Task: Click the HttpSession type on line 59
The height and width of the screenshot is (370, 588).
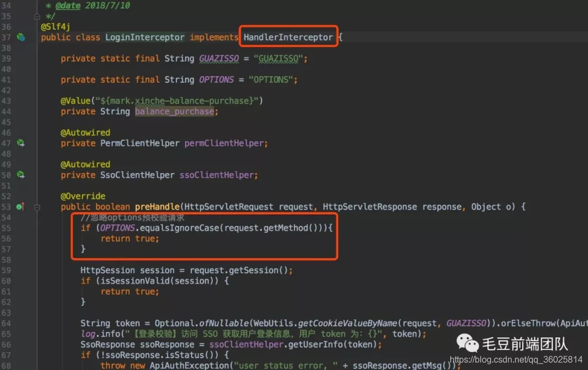Action: (108, 270)
